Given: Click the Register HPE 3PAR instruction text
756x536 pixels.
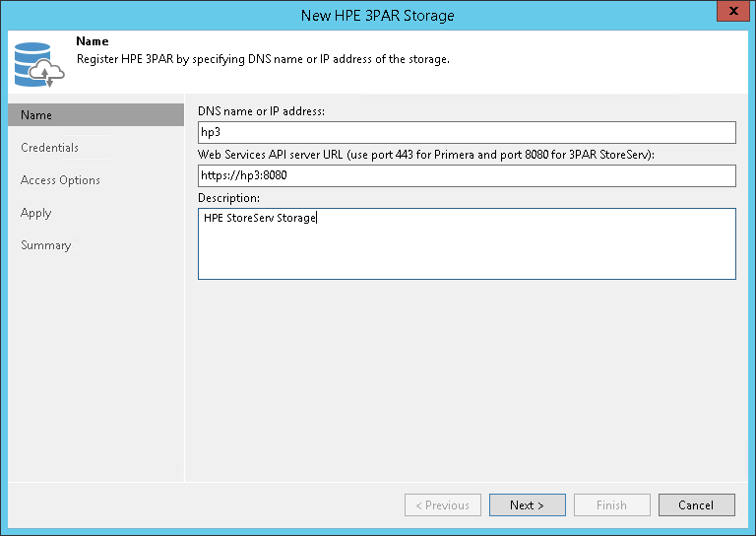Looking at the screenshot, I should coord(263,59).
